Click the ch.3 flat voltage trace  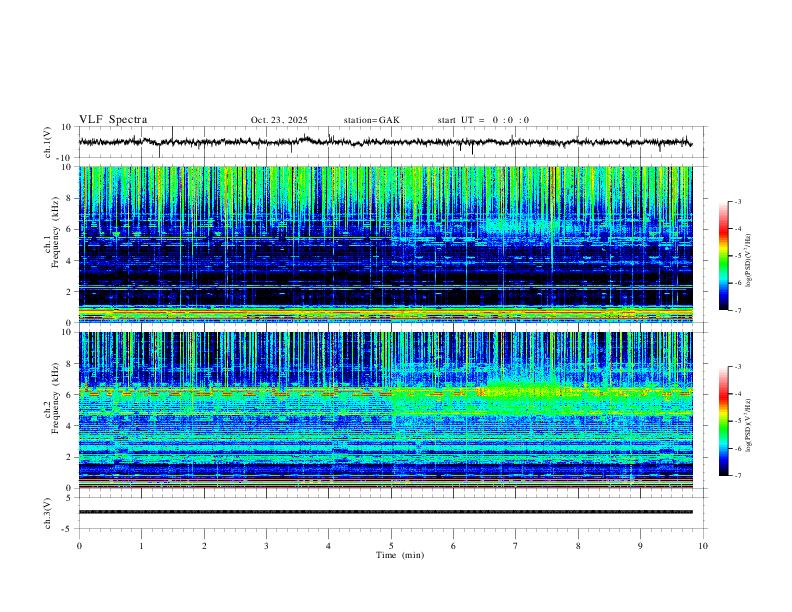[x=385, y=512]
